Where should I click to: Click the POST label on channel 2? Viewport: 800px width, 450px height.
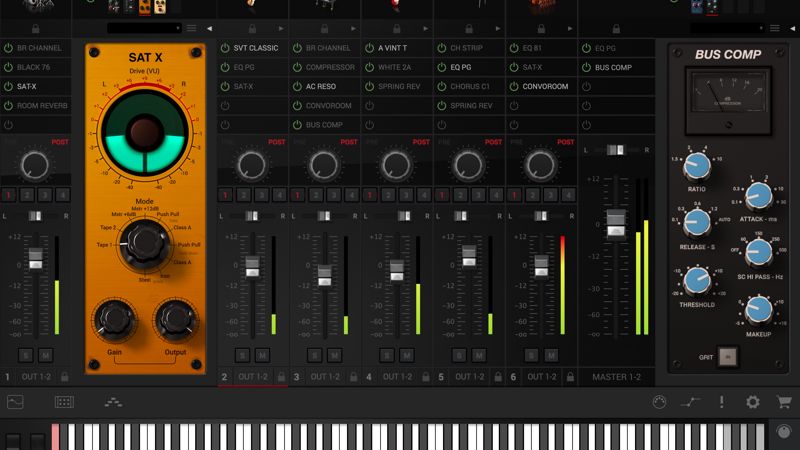click(277, 142)
